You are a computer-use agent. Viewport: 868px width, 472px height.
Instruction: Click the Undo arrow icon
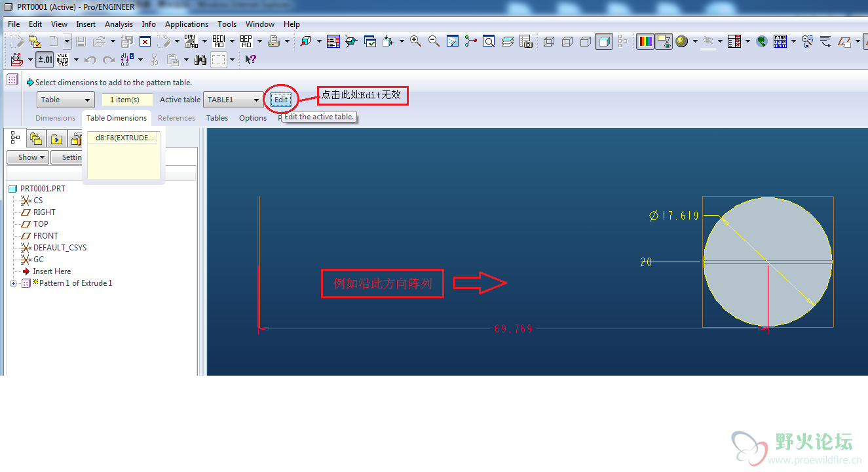90,60
